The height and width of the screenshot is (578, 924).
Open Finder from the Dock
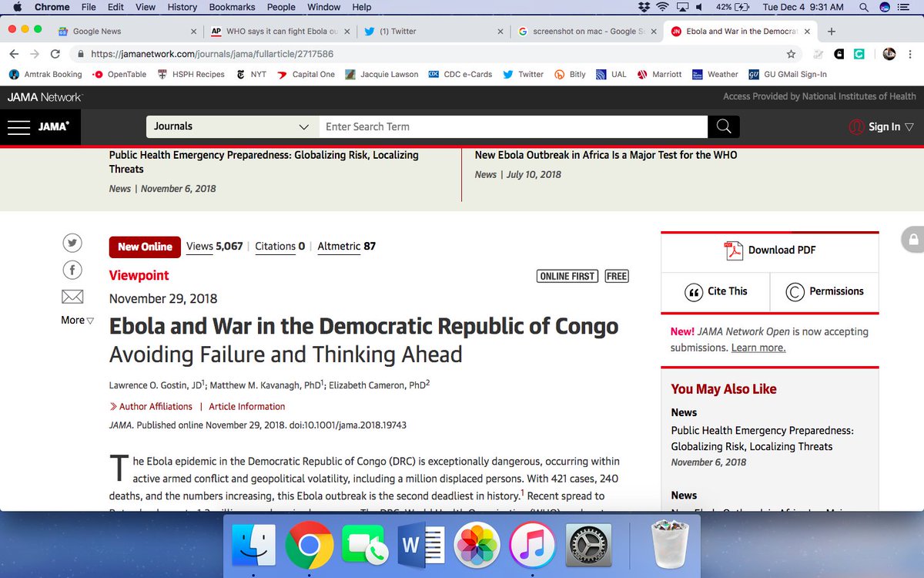pos(254,546)
